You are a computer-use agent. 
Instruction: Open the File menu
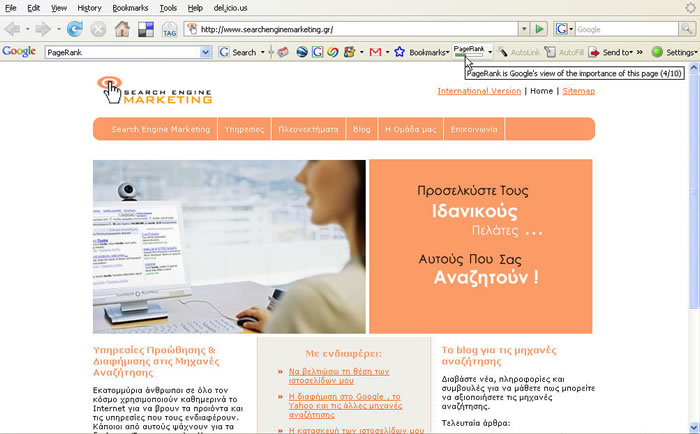pos(10,8)
